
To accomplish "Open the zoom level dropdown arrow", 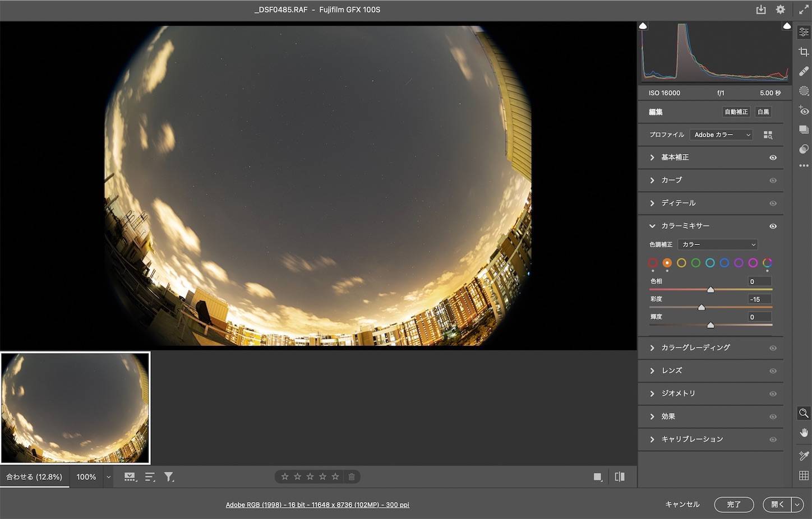I will 109,478.
